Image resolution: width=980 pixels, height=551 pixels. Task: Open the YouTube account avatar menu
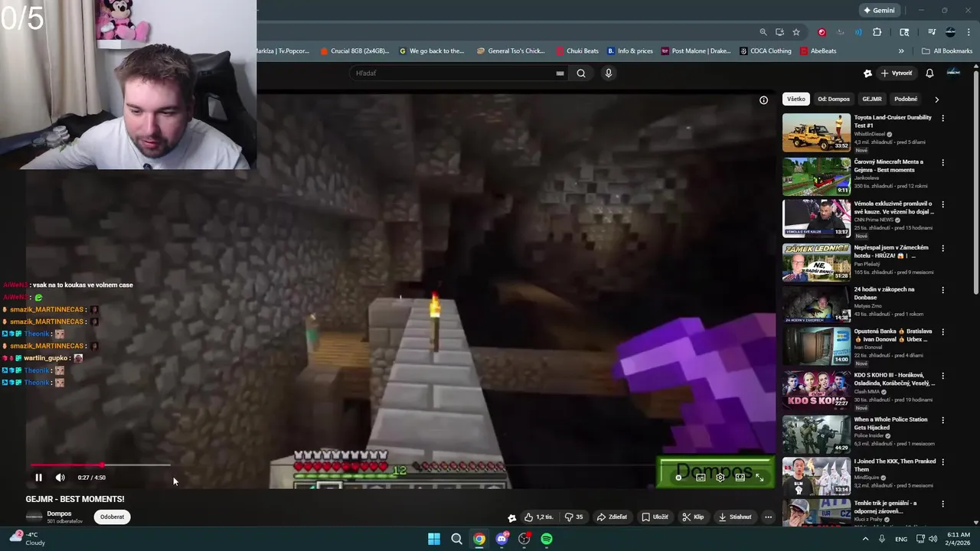coord(953,73)
